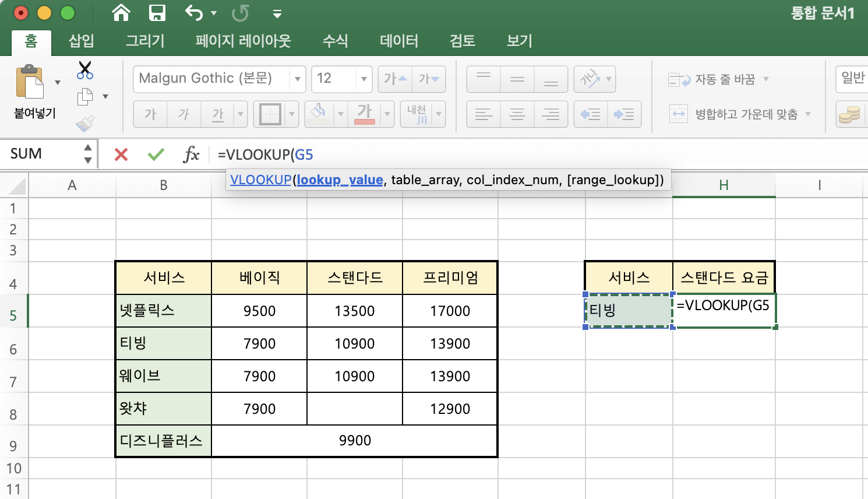Toggle italic formatting
The image size is (868, 499).
[x=184, y=114]
